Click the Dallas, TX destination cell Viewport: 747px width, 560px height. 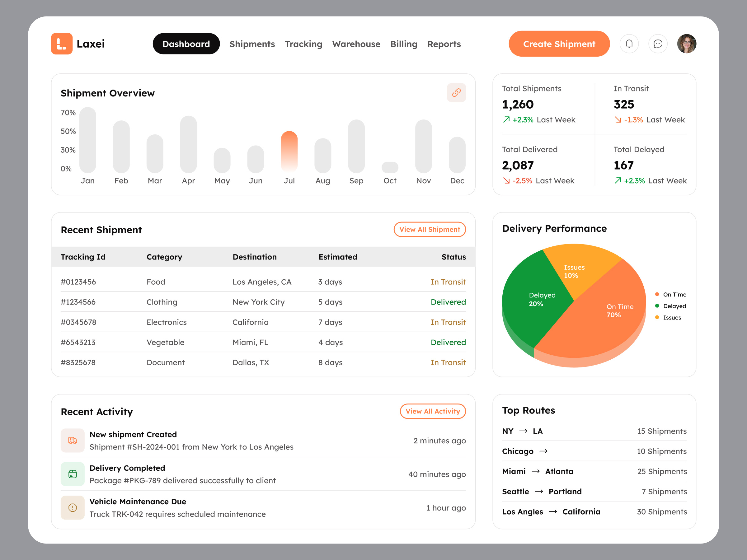point(251,362)
